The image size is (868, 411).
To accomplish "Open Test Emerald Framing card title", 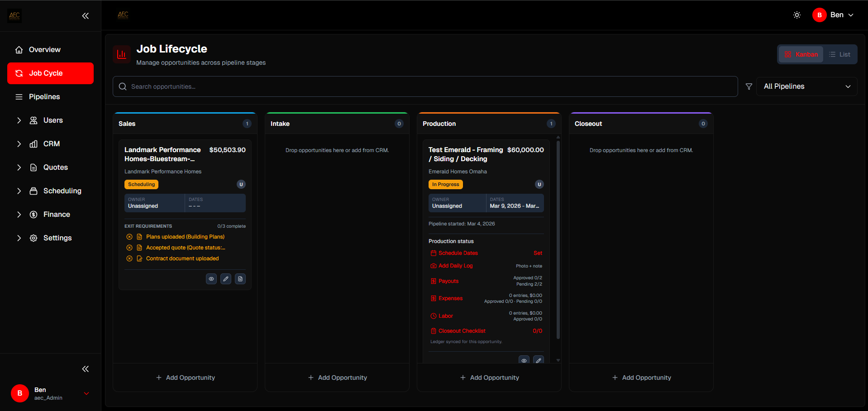I will [466, 154].
